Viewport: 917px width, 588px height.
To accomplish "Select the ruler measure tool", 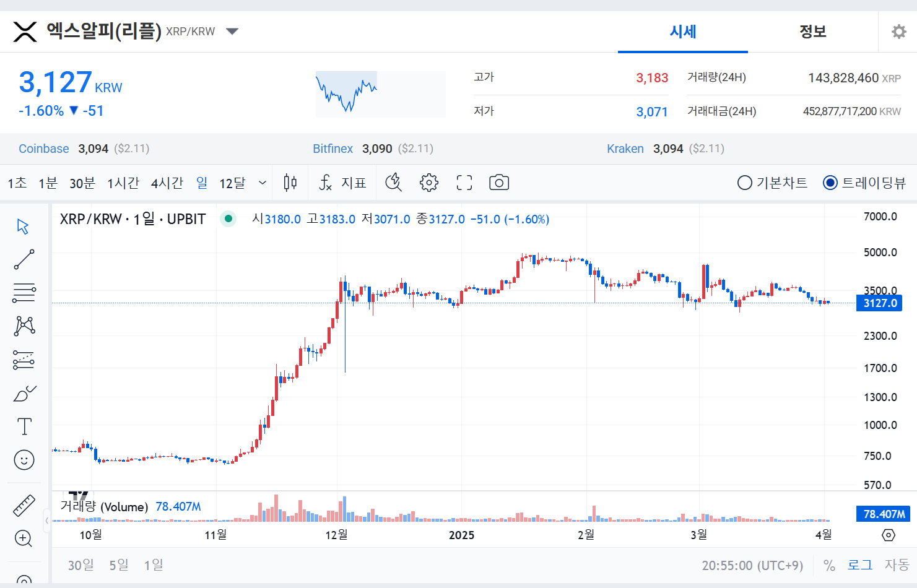I will (x=24, y=506).
